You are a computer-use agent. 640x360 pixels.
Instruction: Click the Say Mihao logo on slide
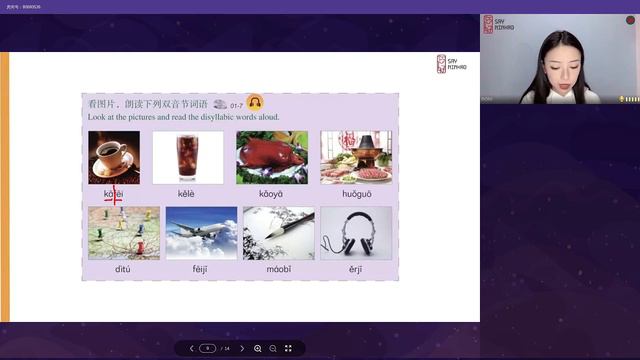point(451,64)
